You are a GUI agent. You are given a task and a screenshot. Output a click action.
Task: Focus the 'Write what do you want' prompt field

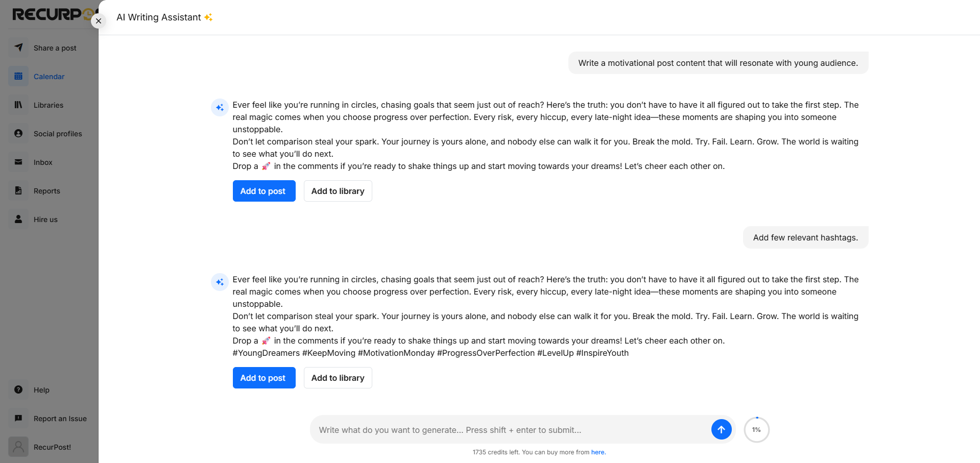coord(511,430)
